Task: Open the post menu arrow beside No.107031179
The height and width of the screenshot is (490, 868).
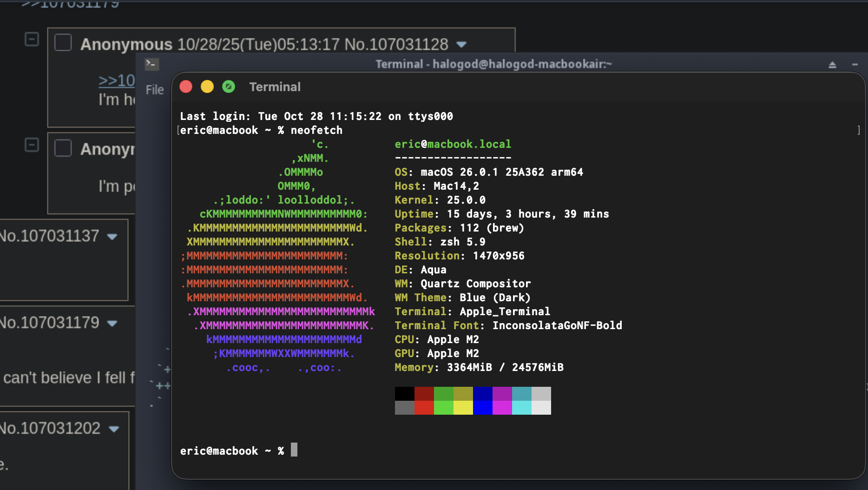Action: [112, 323]
